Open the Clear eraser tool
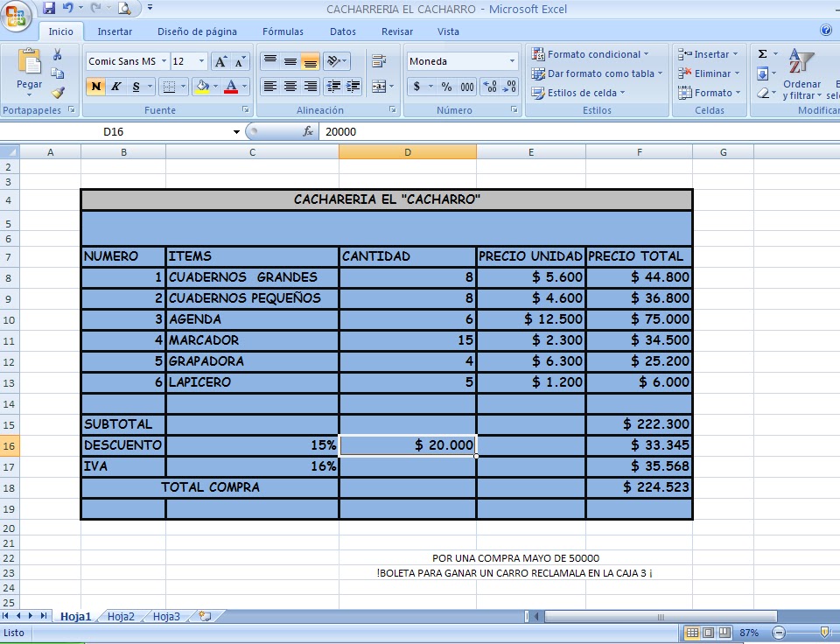 coord(763,94)
